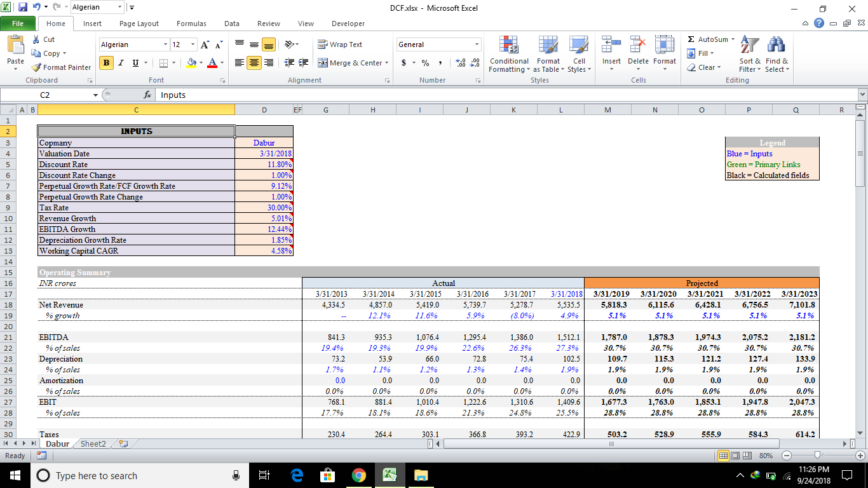Viewport: 868px width, 488px height.
Task: Apply top align to cells
Action: pyautogui.click(x=240, y=44)
